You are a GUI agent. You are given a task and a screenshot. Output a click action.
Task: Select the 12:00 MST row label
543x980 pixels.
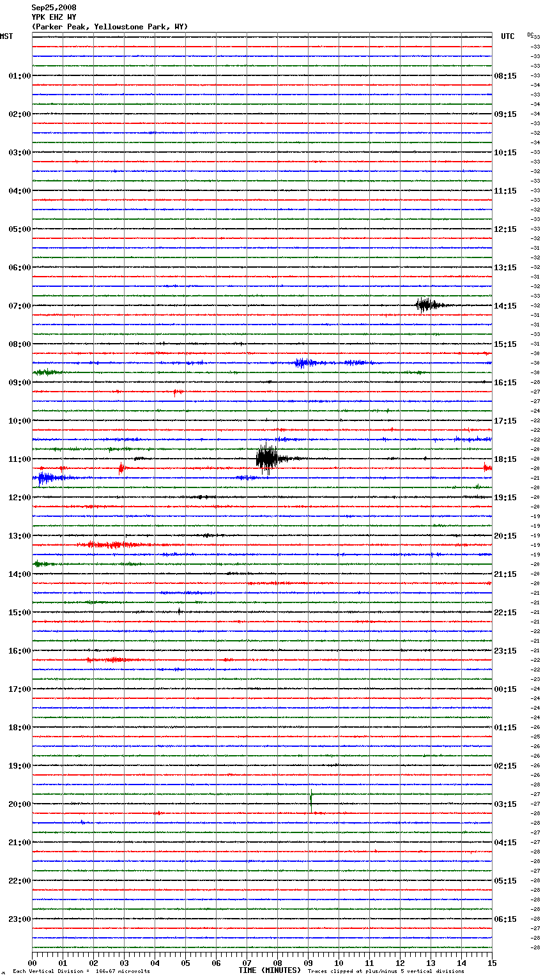click(19, 498)
